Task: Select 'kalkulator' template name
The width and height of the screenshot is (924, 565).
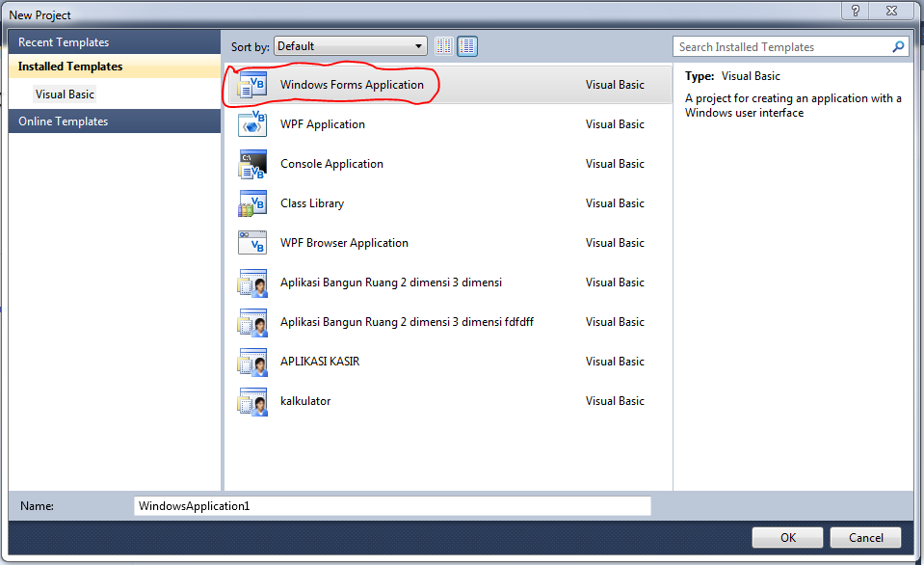Action: pyautogui.click(x=305, y=401)
